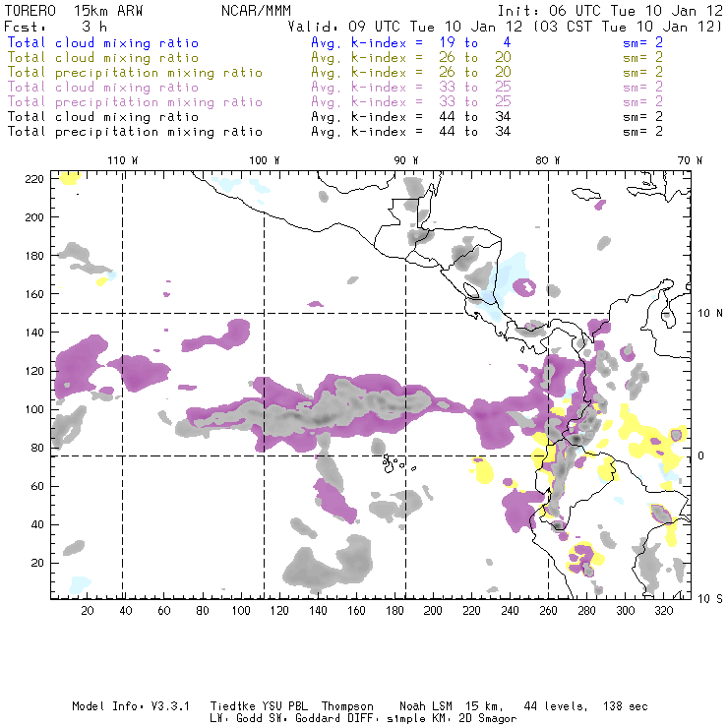Click the equator '0' latitude label
This screenshot has height=728, width=728.
click(x=701, y=455)
